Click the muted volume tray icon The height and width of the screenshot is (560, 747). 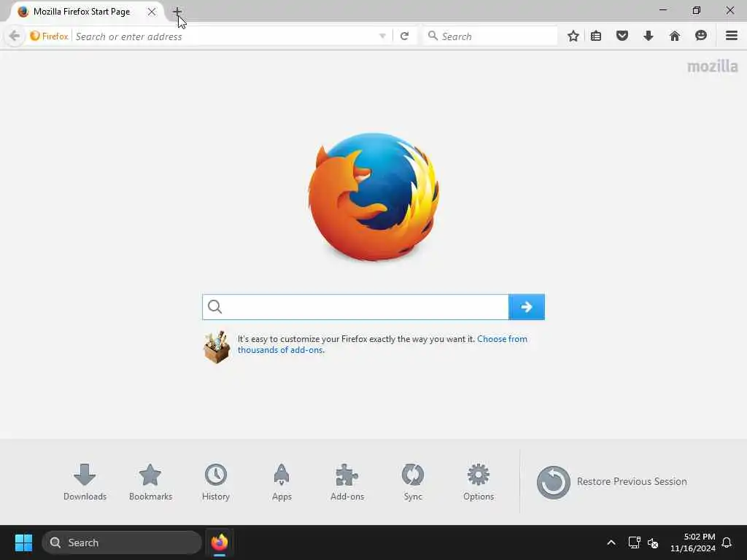653,542
